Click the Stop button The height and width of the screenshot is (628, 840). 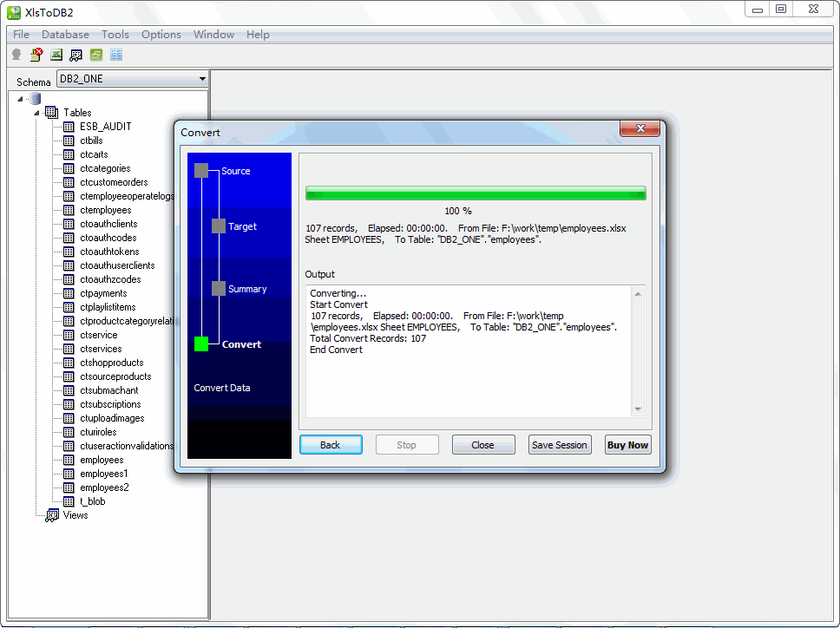[407, 445]
